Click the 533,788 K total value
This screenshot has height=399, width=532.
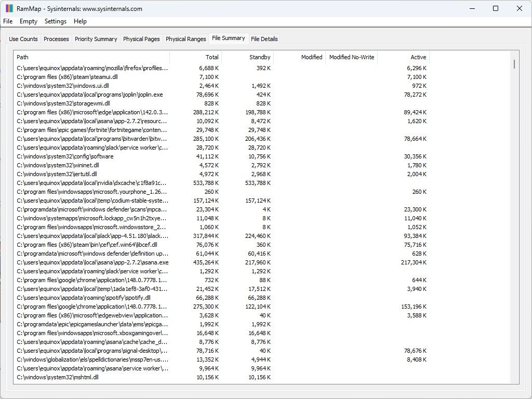click(206, 183)
